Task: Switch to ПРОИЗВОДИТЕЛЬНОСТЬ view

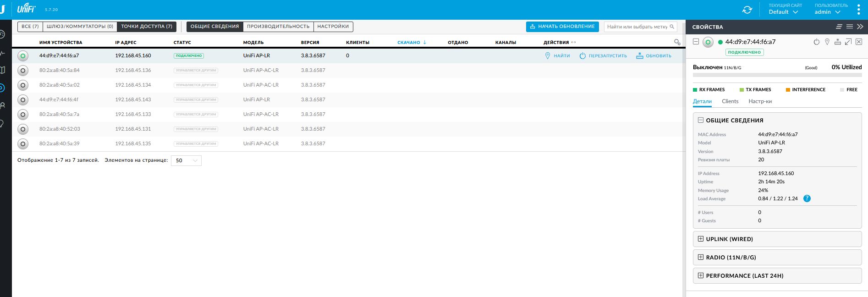Action: coord(279,27)
